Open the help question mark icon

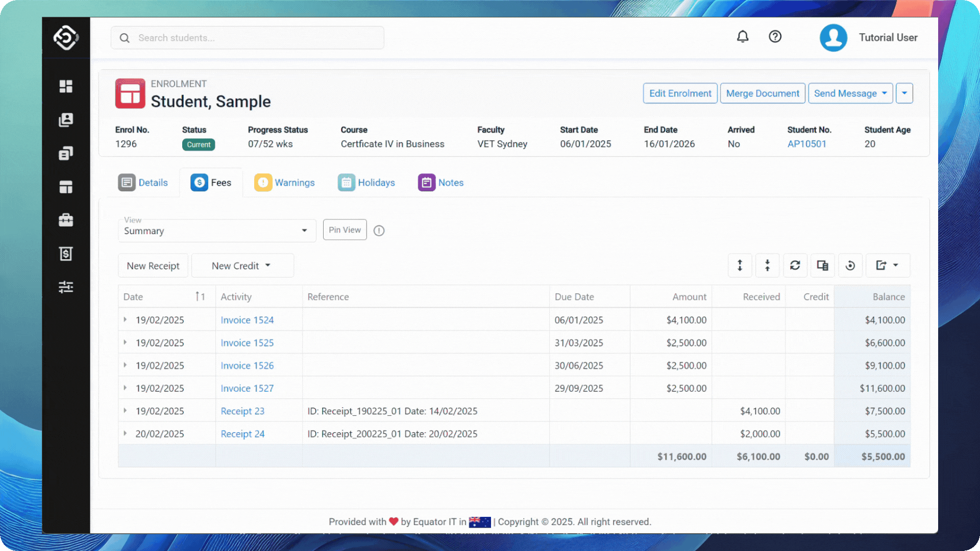click(775, 36)
